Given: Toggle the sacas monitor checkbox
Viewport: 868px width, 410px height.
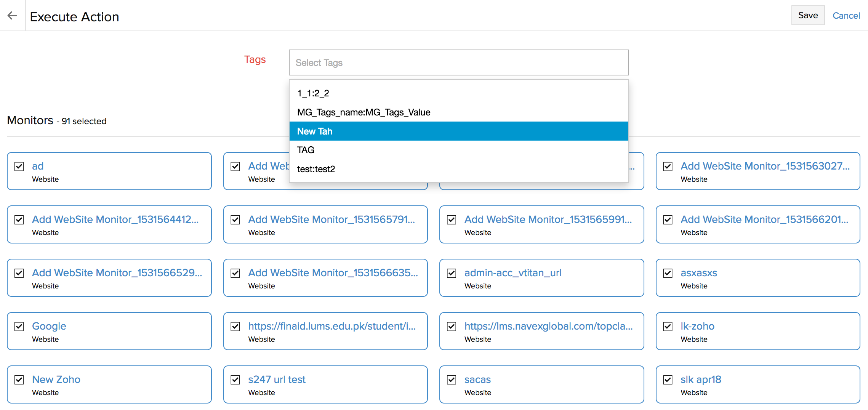Looking at the screenshot, I should (452, 380).
